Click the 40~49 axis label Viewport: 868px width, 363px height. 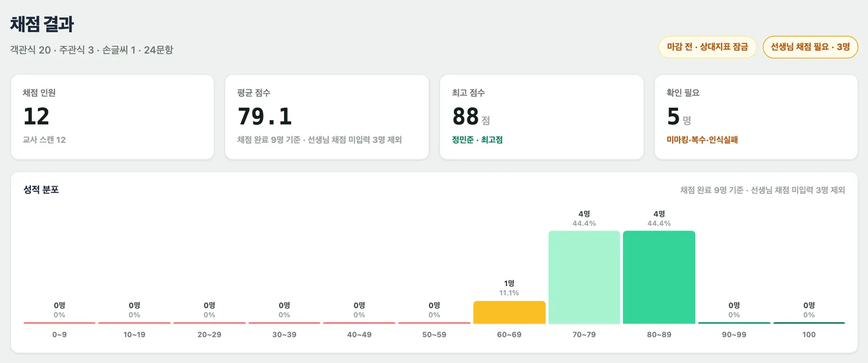pyautogui.click(x=359, y=335)
